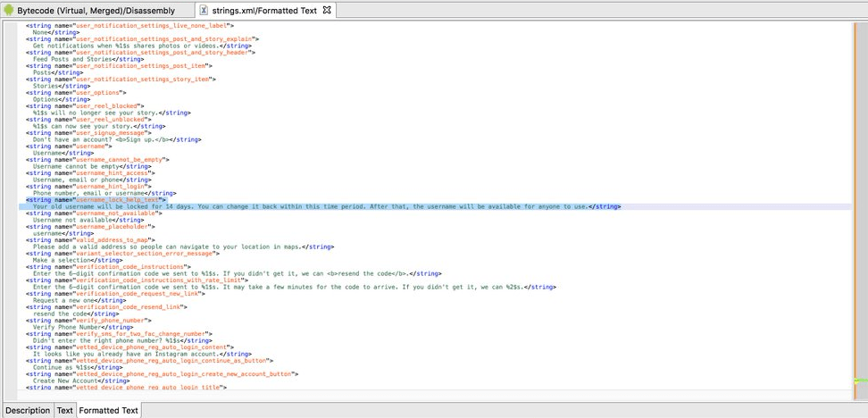Image resolution: width=868 pixels, height=418 pixels.
Task: Click the verify_sms_for_two_fac_change_number name
Action: (140, 334)
